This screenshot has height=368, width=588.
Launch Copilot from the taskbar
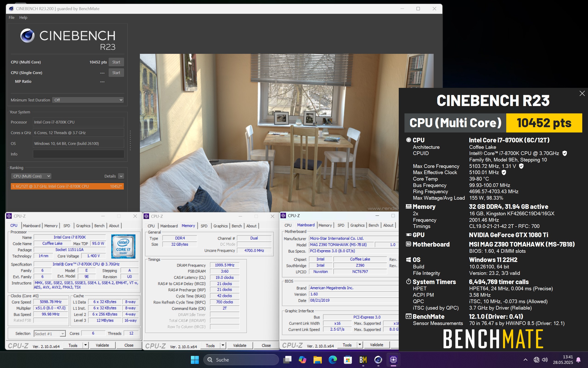[x=302, y=359]
